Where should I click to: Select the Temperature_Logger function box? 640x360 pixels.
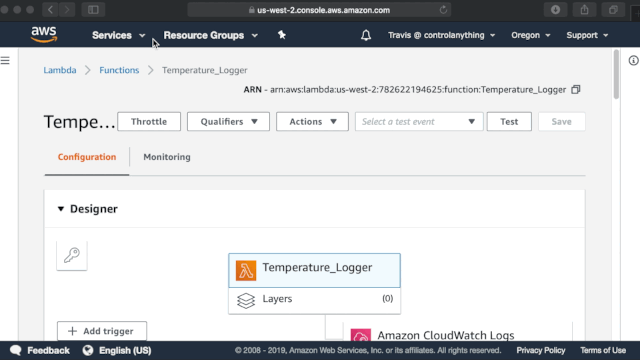click(x=314, y=270)
